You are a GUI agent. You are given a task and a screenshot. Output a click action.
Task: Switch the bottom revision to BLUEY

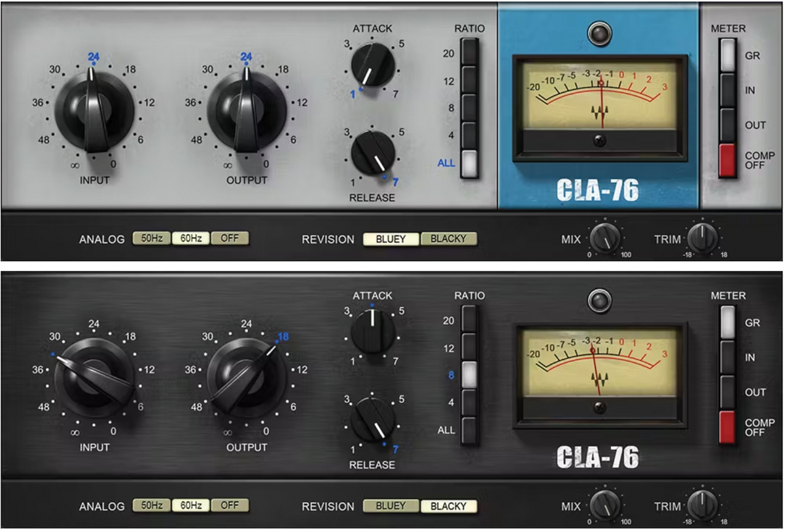pos(391,505)
